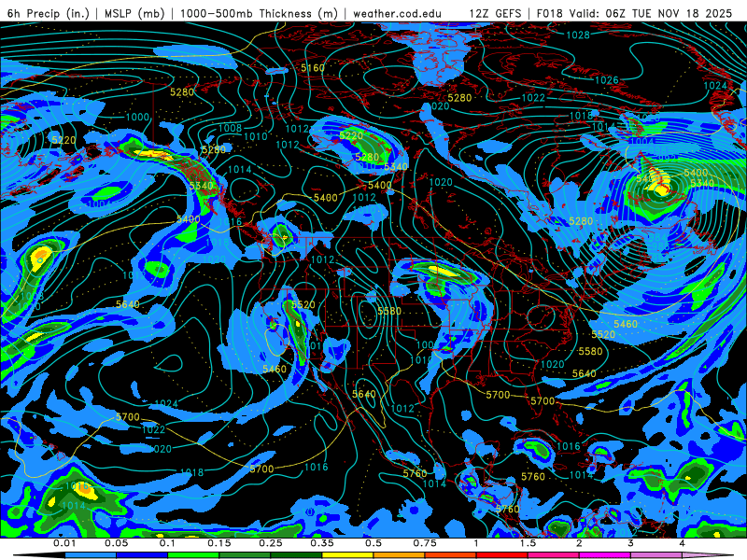Click the '1026' pressure contour label
The image size is (747, 560).
click(606, 80)
